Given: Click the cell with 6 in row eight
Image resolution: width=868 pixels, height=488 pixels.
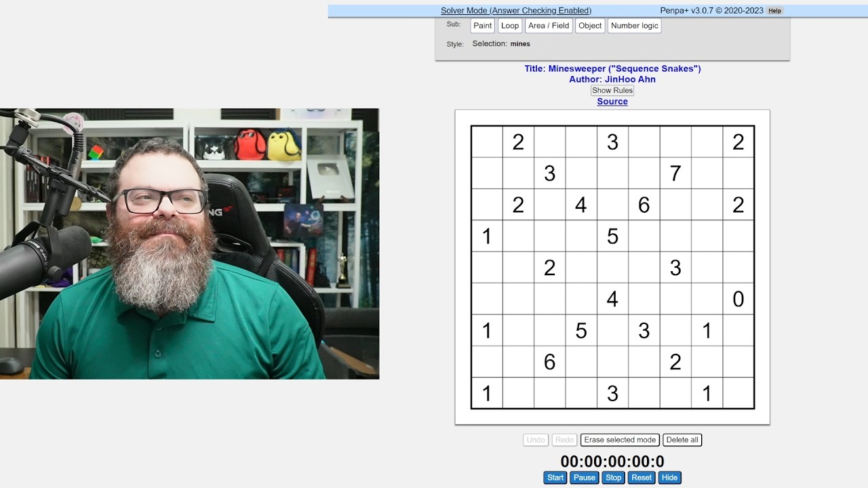Looking at the screenshot, I should click(549, 362).
